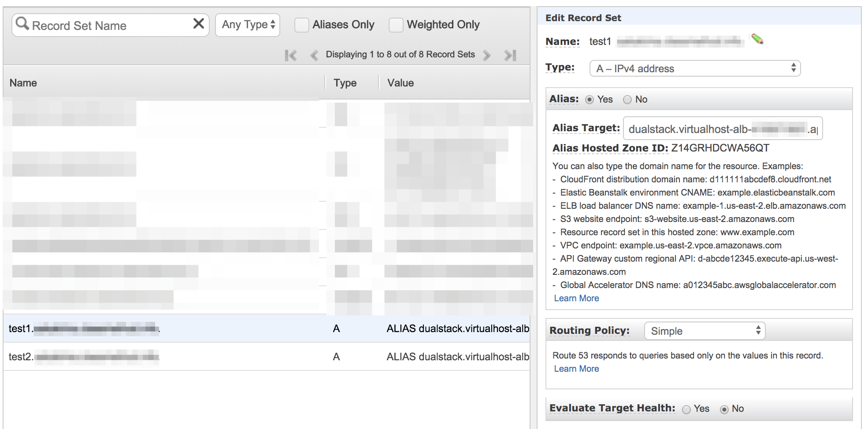Sort by the Name column header
This screenshot has width=868, height=429.
click(23, 83)
